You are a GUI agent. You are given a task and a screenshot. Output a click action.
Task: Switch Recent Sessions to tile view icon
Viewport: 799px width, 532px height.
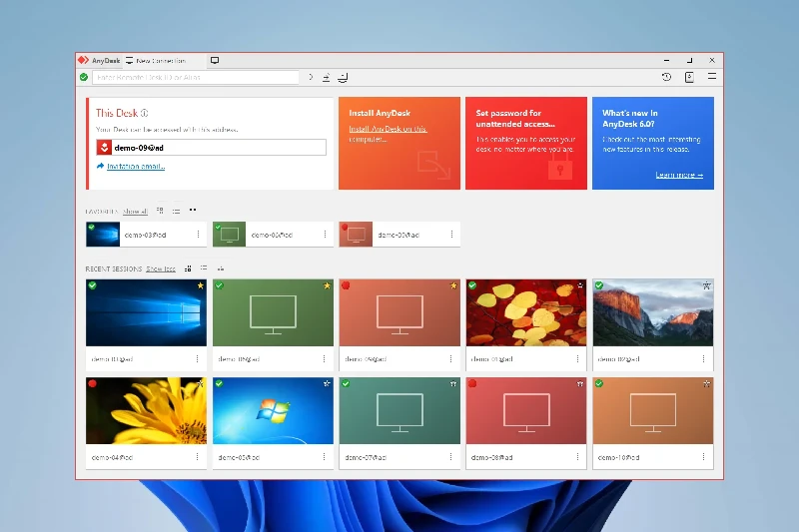click(x=188, y=268)
